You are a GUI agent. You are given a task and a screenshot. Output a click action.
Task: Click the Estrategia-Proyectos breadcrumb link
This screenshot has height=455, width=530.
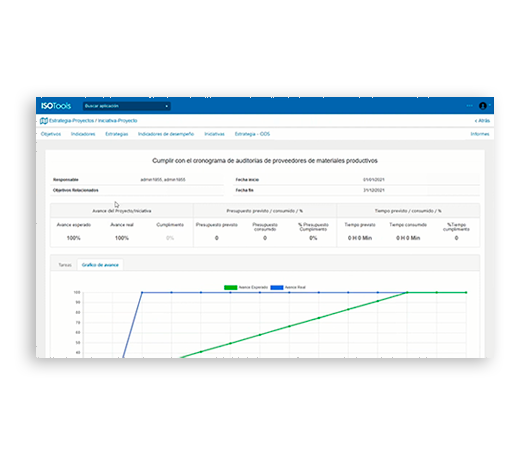click(71, 121)
